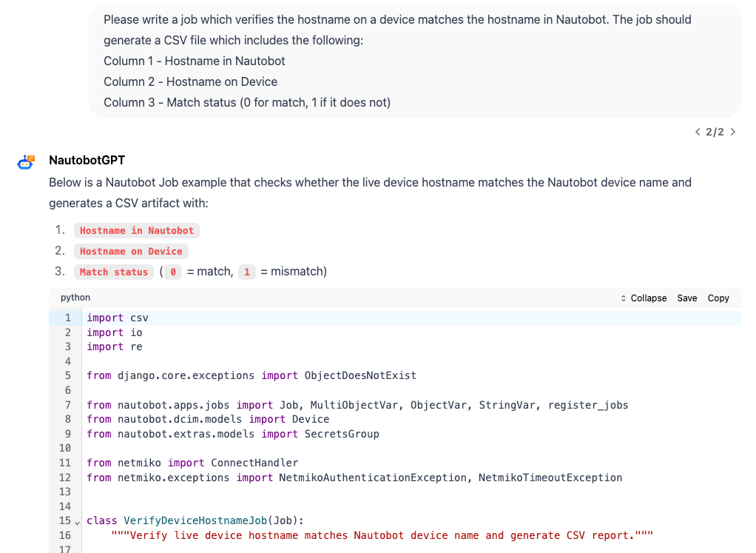Viewport: 756px width, 553px height.
Task: Click line 2 'import io'
Action: point(114,332)
